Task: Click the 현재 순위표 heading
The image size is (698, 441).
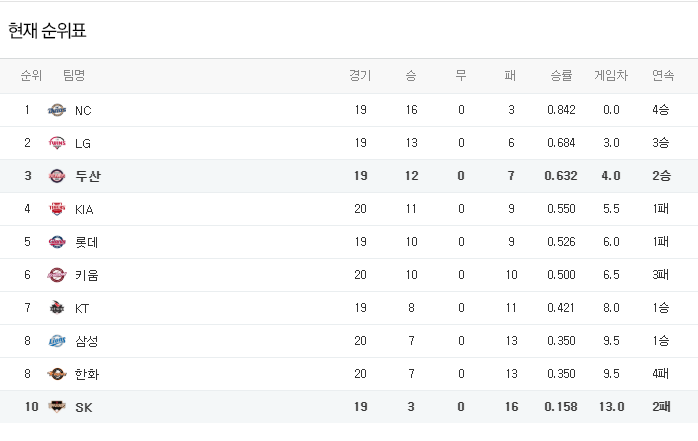Action: 47,31
